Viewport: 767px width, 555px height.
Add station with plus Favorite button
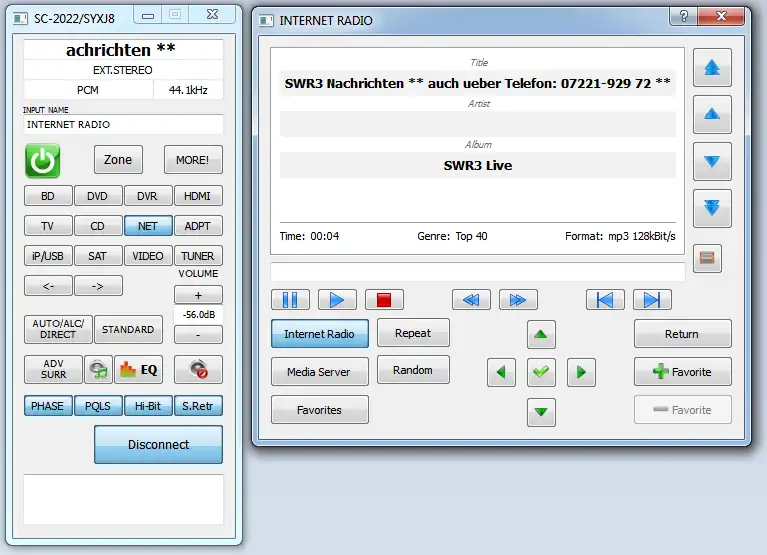[x=683, y=372]
